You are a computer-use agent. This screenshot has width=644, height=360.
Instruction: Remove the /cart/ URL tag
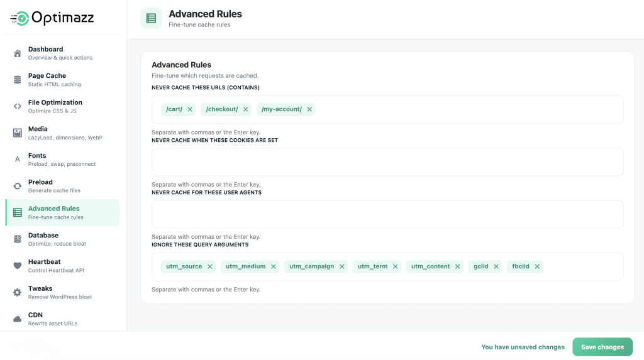coord(190,109)
